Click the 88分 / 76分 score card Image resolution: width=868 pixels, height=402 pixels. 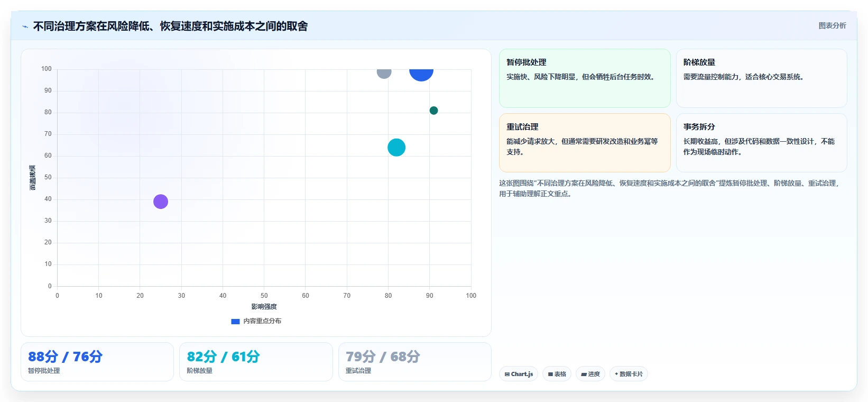97,362
